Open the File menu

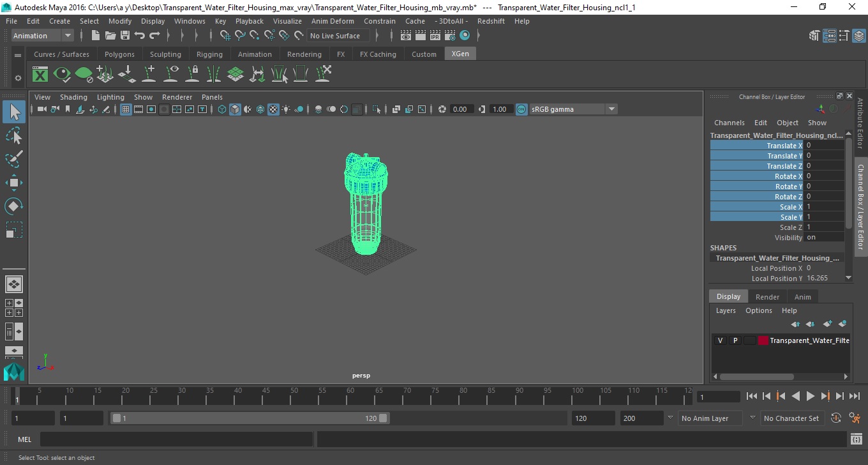[11, 21]
